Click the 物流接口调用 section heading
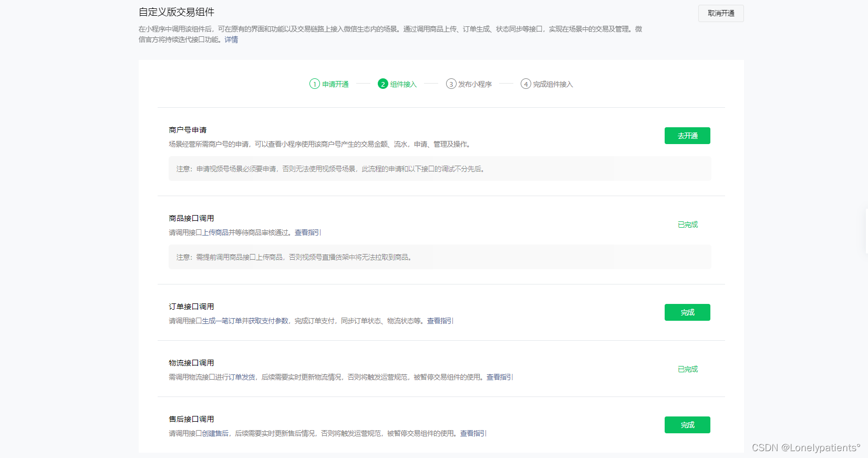 coord(191,363)
